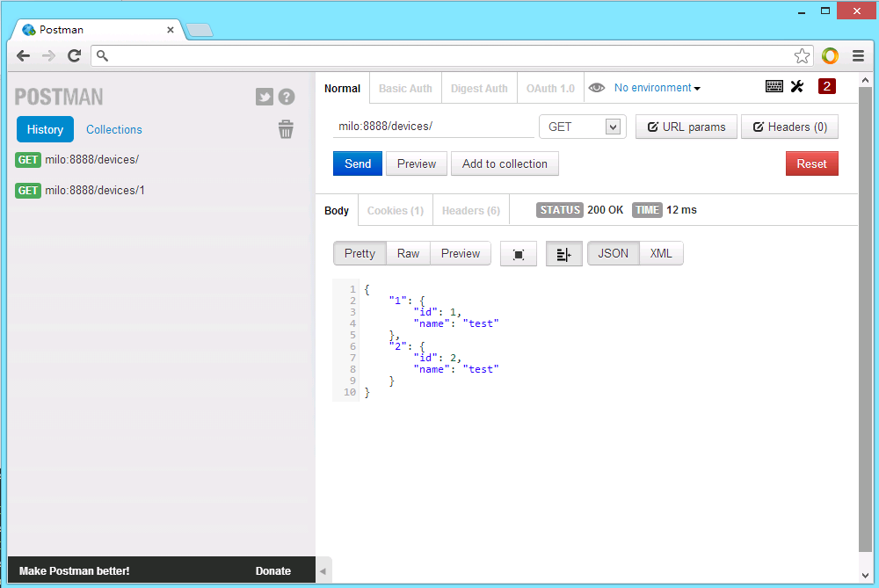
Task: Click the 200 OK status text
Action: 605,210
